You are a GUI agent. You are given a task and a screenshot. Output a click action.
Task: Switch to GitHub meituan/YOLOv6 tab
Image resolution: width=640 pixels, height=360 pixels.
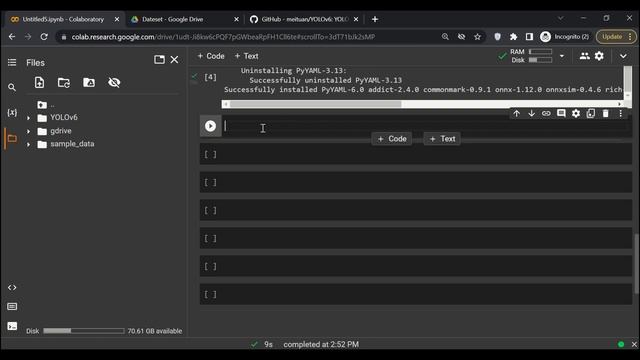pyautogui.click(x=304, y=19)
